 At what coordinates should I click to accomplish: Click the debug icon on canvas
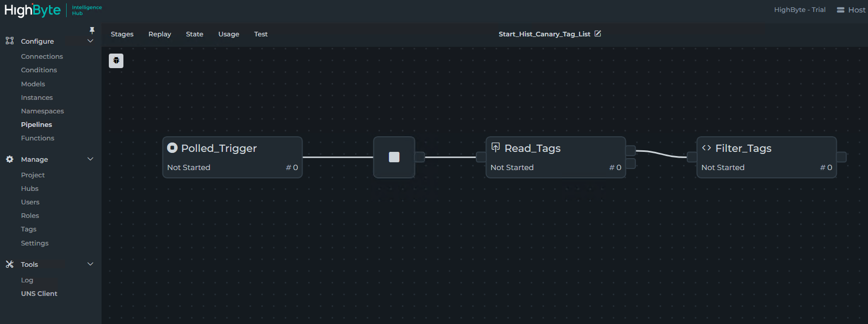[x=116, y=61]
